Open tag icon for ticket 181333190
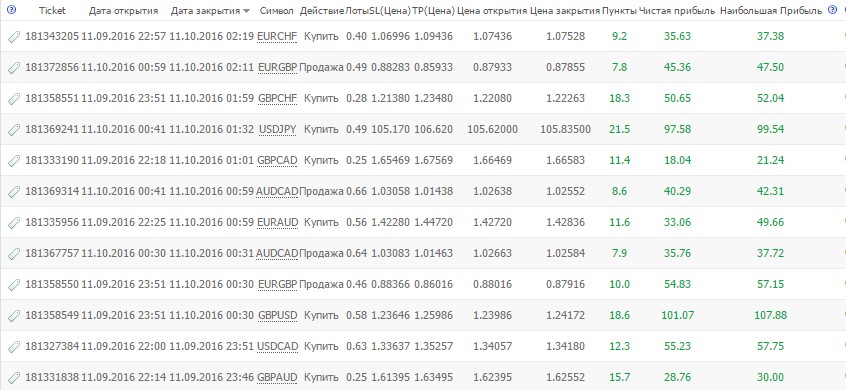The image size is (846, 390). point(15,161)
